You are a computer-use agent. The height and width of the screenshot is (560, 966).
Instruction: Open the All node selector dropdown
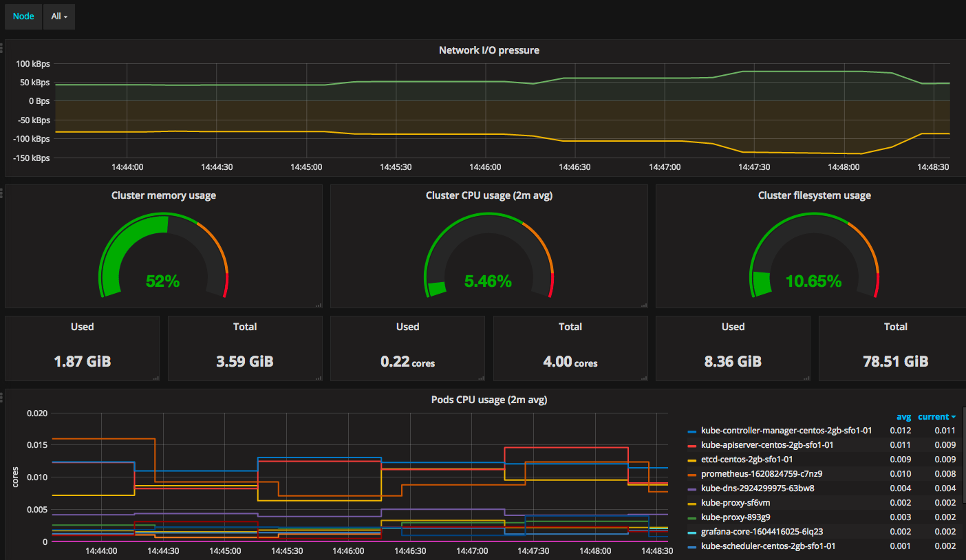tap(59, 17)
